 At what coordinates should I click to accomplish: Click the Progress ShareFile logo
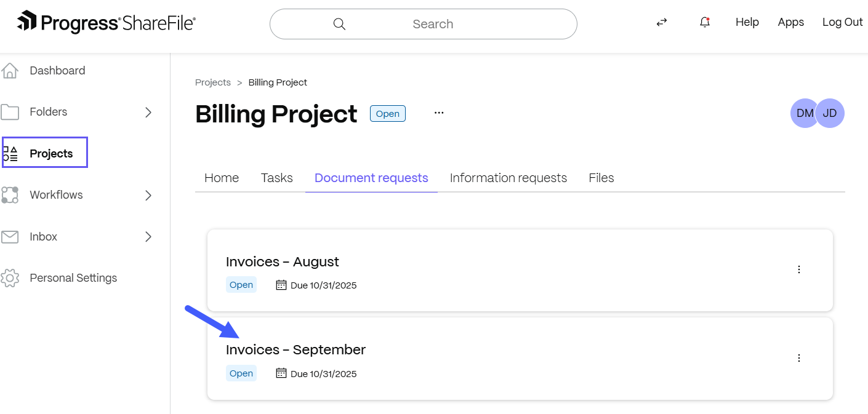pos(106,23)
